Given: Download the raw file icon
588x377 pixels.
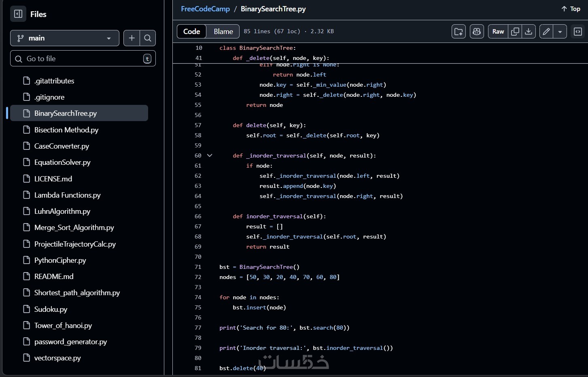Looking at the screenshot, I should pos(529,32).
